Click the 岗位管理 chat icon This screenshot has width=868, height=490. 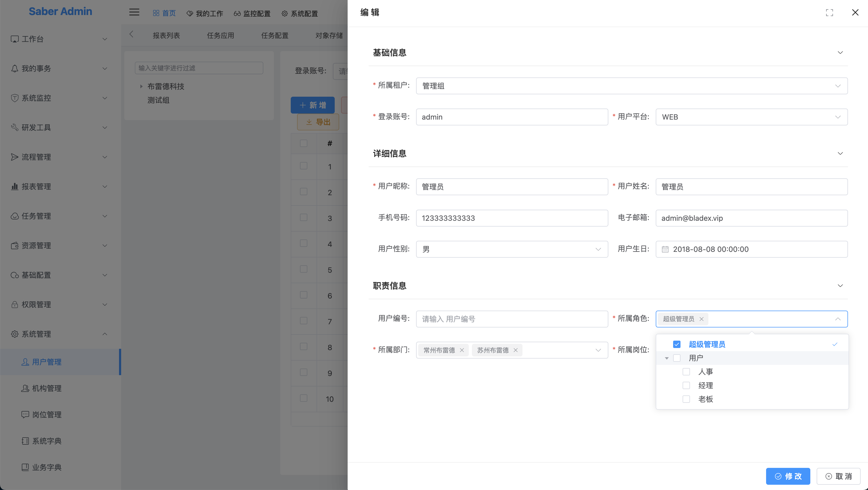[25, 414]
